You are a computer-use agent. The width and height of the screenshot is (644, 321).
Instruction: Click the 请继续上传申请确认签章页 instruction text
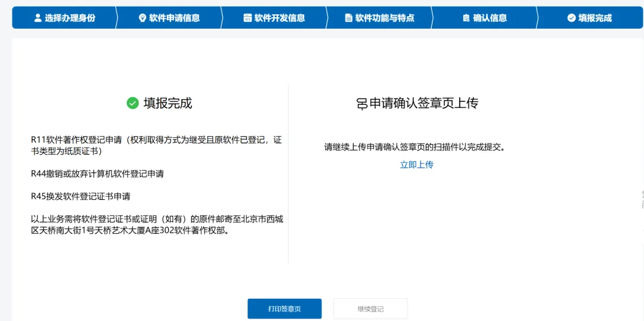pyautogui.click(x=414, y=147)
